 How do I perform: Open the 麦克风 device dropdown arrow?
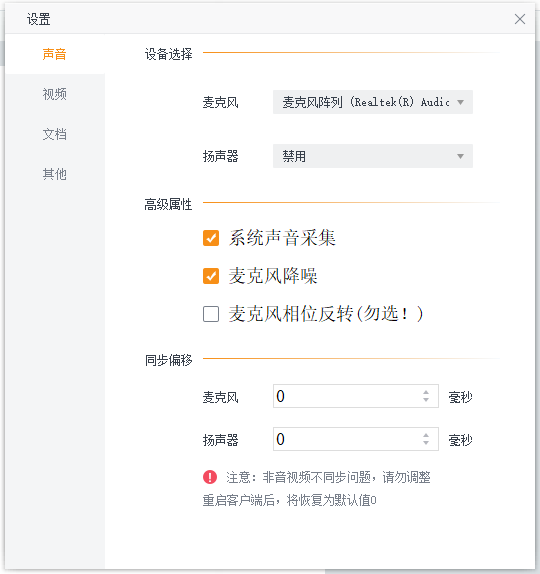pos(461,102)
